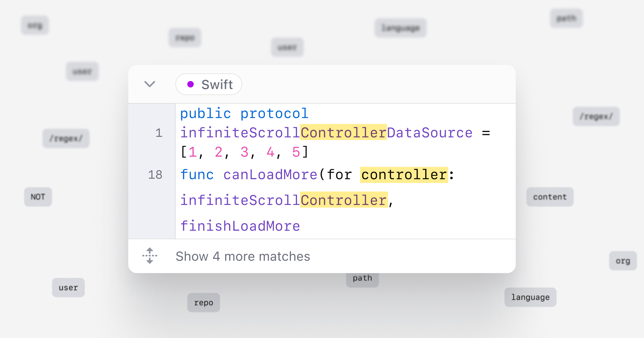
Task: Select the NOT operator chip
Action: pos(38,197)
